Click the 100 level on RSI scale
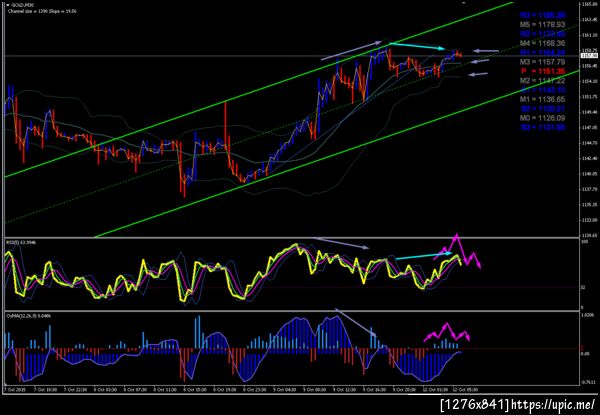 point(584,242)
